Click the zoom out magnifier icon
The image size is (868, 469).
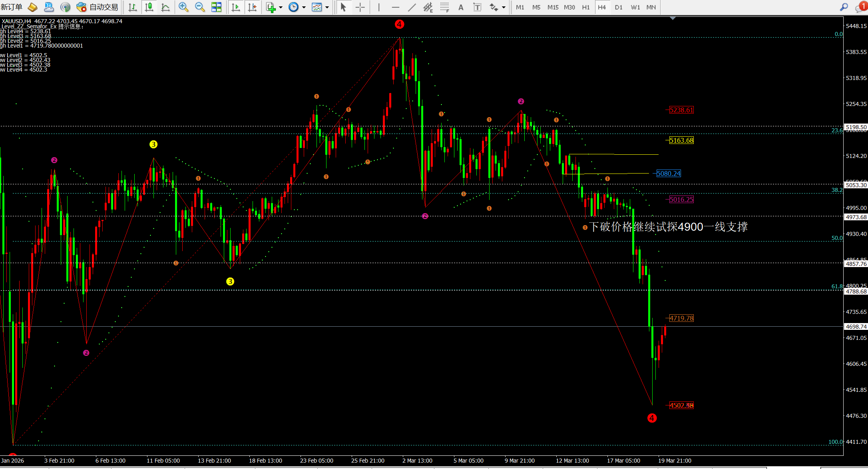click(x=199, y=7)
